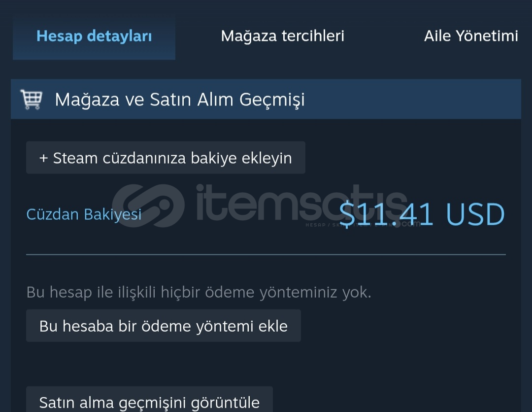Open Satın alma geçmişini görüntüle
The image size is (532, 412).
point(149,401)
